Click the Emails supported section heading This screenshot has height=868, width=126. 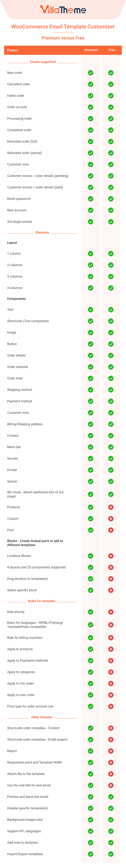(x=43, y=62)
